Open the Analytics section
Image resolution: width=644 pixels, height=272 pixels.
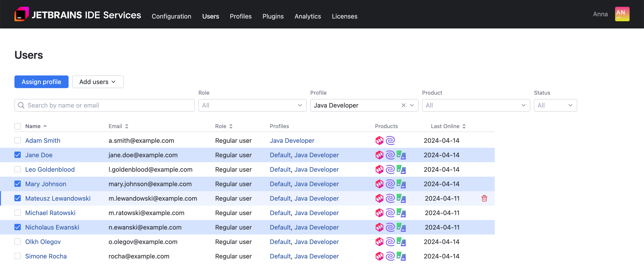pos(308,16)
